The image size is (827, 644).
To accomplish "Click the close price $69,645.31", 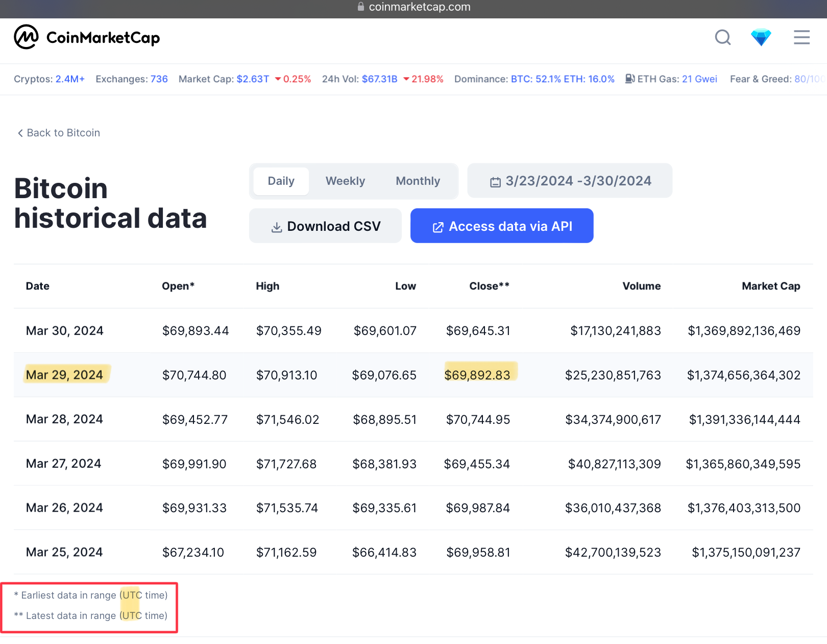I will point(478,331).
